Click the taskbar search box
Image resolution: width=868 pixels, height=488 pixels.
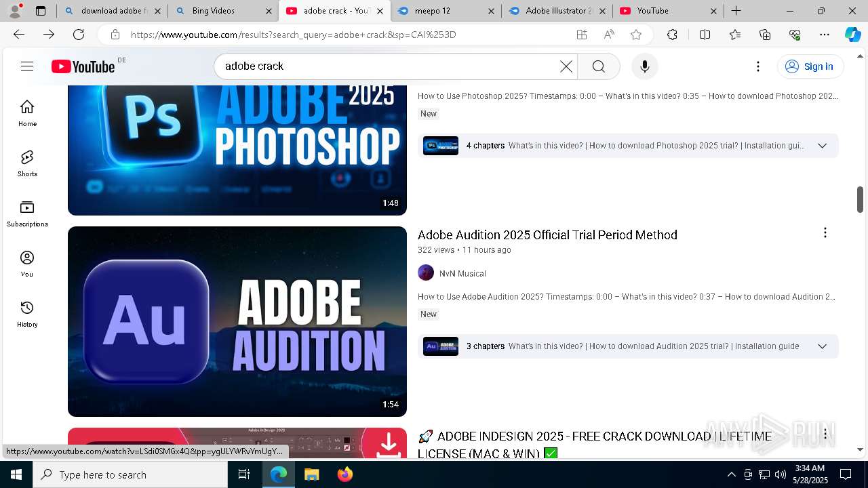pos(130,474)
